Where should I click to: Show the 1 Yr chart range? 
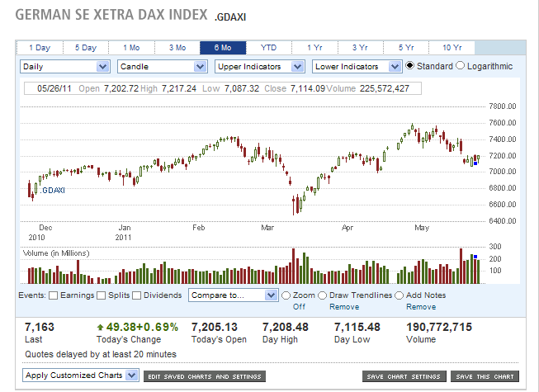(x=314, y=48)
